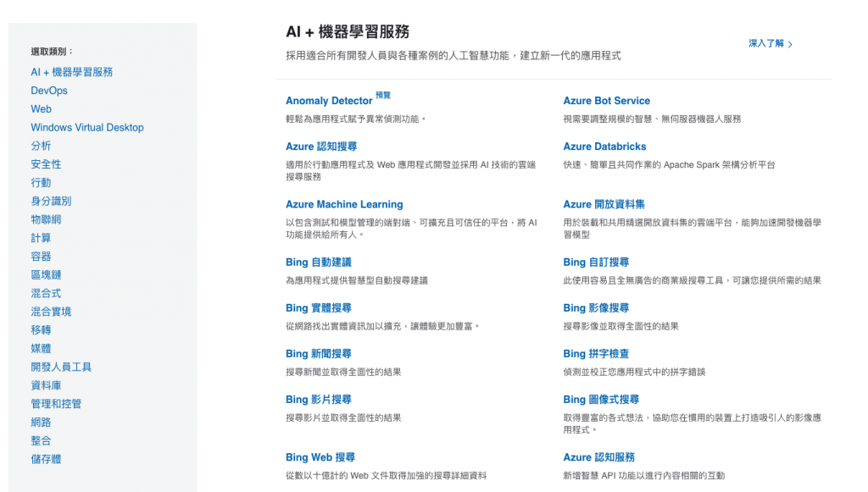Open Bing 影片搜尋
The height and width of the screenshot is (492, 868).
(319, 400)
